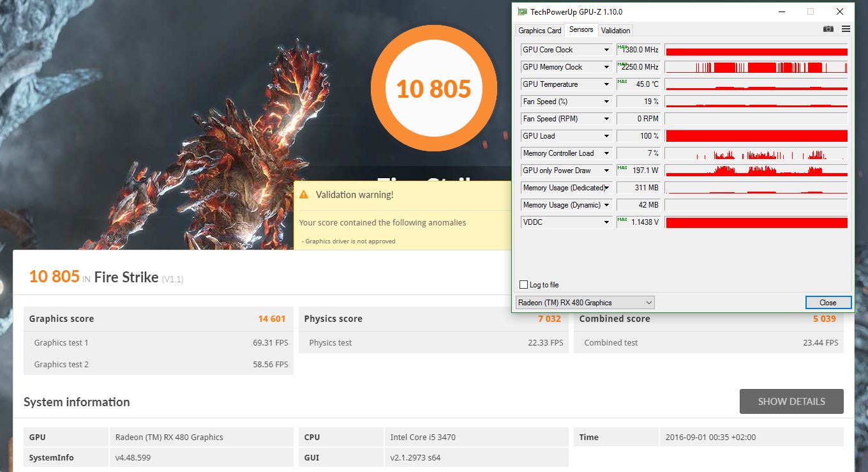Click the MAX indicator beside VDDC value

621,220
